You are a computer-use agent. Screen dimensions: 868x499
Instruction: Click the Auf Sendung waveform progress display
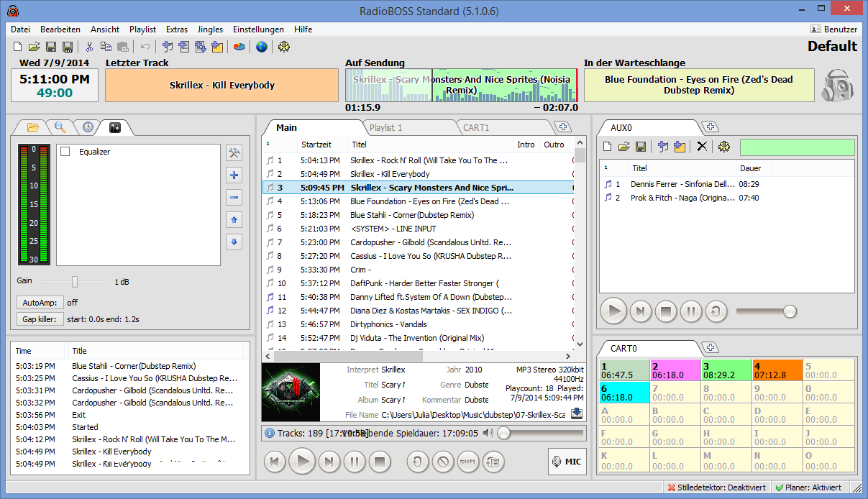tap(462, 86)
